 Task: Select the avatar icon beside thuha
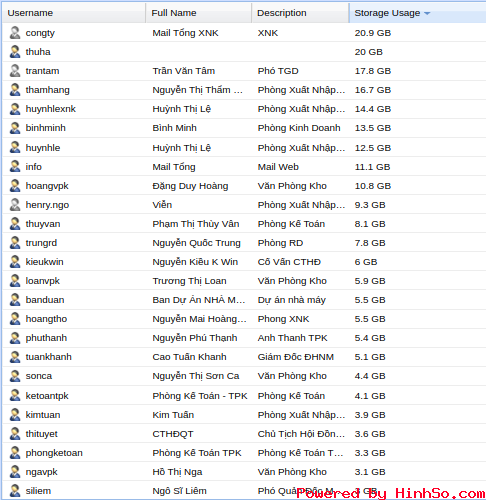pyautogui.click(x=15, y=52)
